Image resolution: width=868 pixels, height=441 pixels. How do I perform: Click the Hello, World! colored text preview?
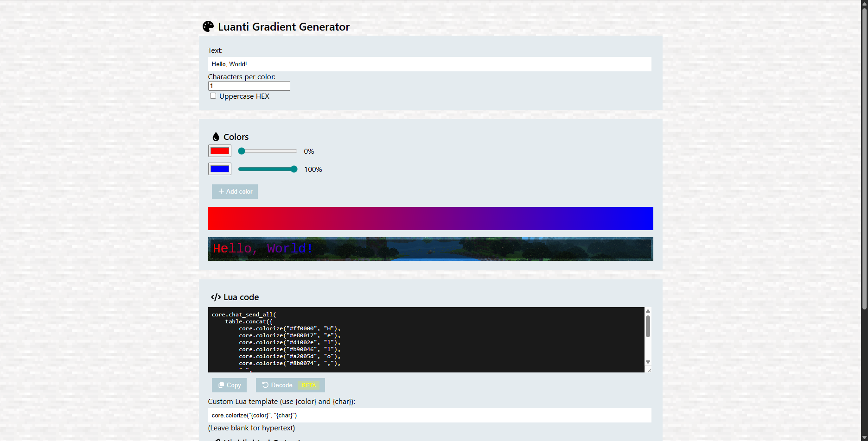tap(262, 249)
